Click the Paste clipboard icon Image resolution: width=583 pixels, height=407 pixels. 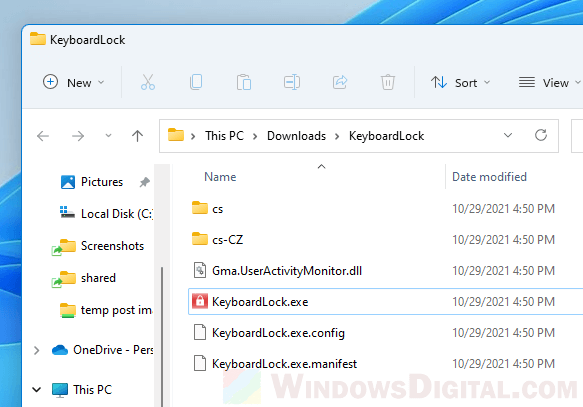click(244, 82)
